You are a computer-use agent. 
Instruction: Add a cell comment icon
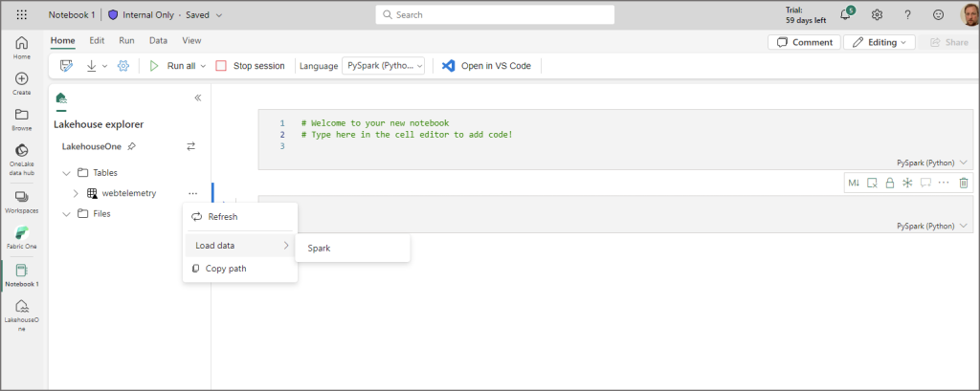click(x=925, y=183)
